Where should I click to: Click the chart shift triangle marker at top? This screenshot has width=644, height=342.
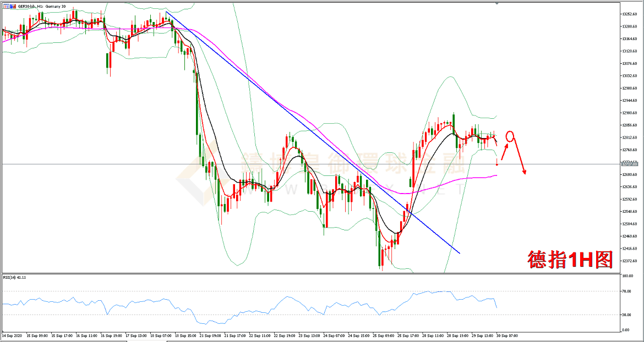(x=498, y=3)
